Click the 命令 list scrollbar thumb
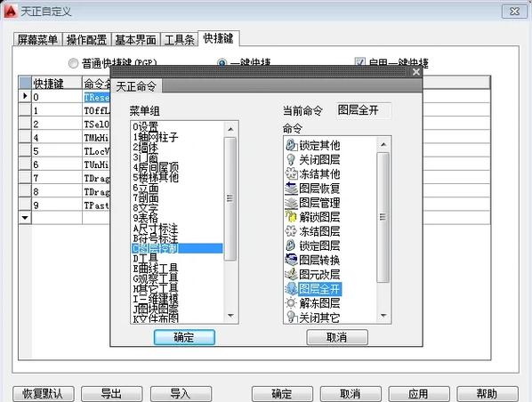This screenshot has width=532, height=402. point(383,217)
